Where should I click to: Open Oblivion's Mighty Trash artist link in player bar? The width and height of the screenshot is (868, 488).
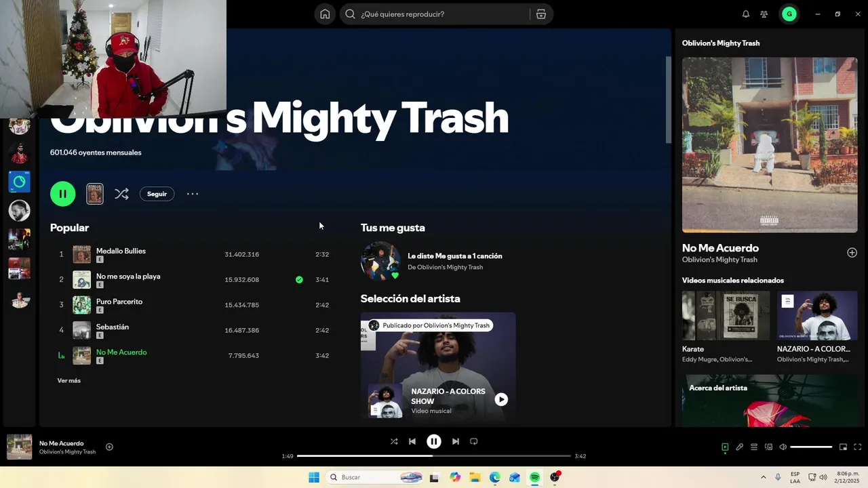(67, 452)
